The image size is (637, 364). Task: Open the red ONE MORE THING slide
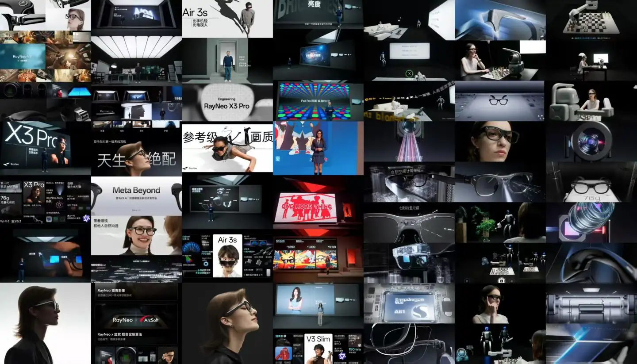[318, 203]
